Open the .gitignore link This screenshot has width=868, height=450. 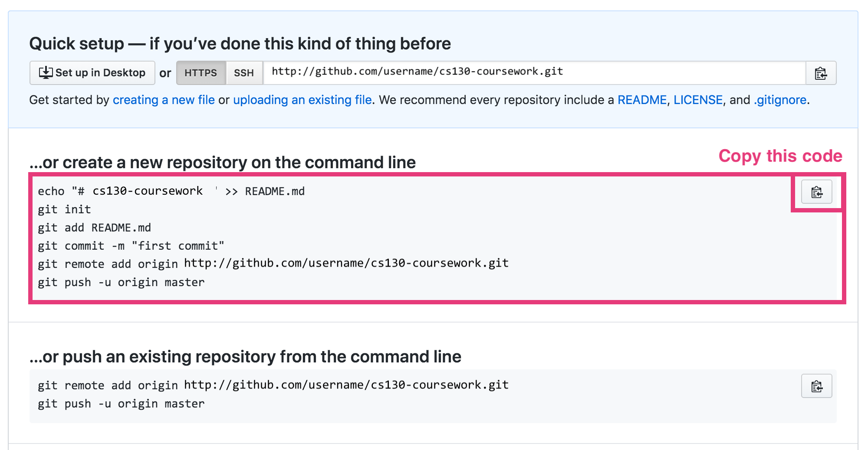(780, 100)
